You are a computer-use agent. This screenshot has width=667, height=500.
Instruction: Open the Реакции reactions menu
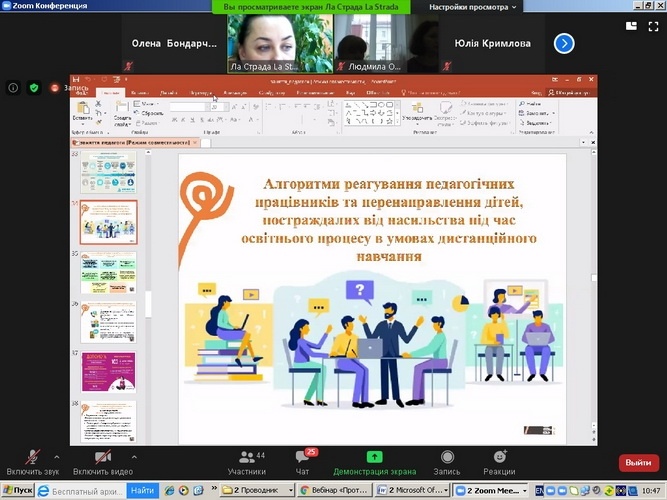click(499, 461)
